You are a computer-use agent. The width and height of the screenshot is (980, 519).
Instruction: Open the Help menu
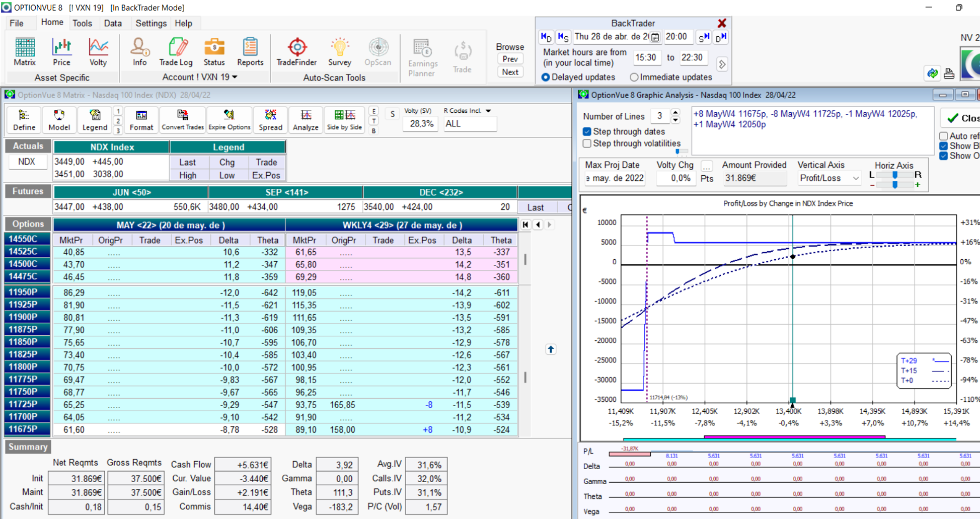(x=183, y=23)
